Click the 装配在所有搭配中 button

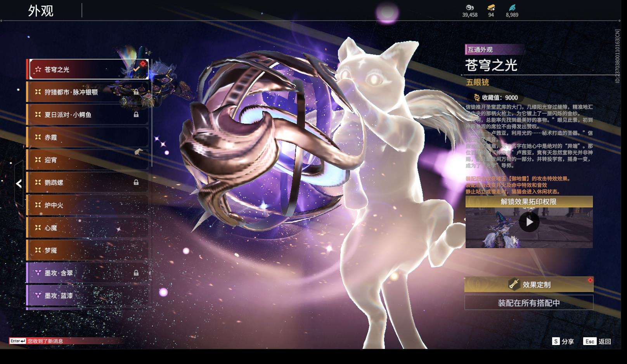529,303
